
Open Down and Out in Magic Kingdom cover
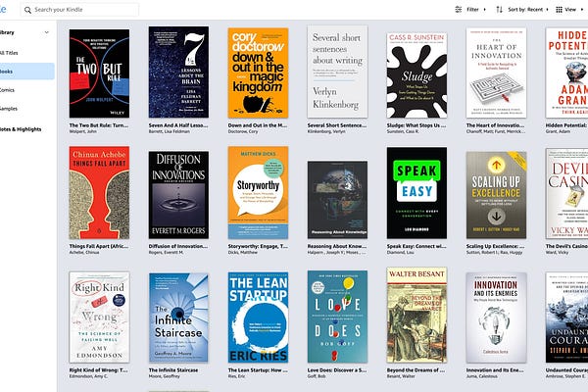[258, 73]
